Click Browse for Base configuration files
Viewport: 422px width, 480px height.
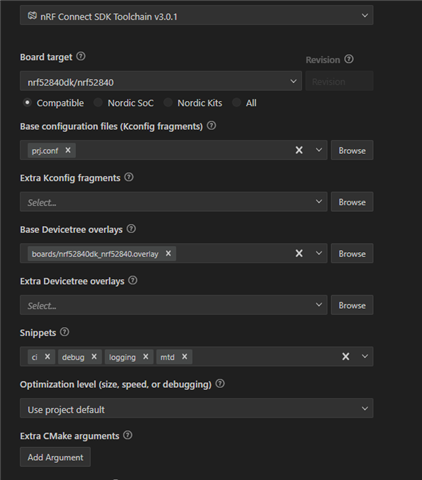tap(352, 150)
